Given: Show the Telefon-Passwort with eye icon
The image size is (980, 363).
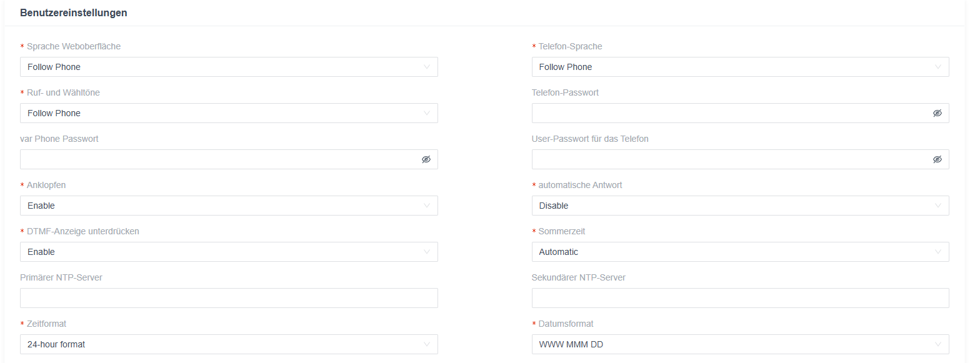Looking at the screenshot, I should [x=937, y=113].
